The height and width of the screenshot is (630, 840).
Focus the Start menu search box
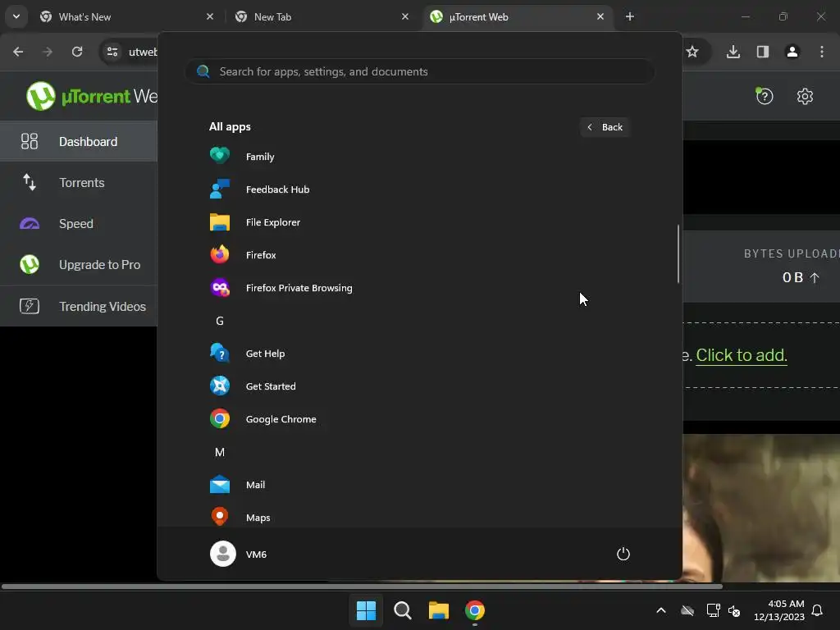[x=419, y=71]
